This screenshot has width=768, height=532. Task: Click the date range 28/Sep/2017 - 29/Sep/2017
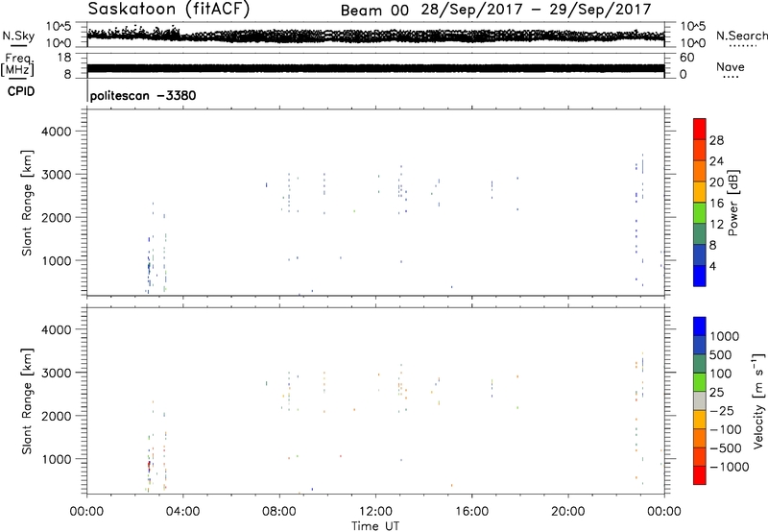536,10
